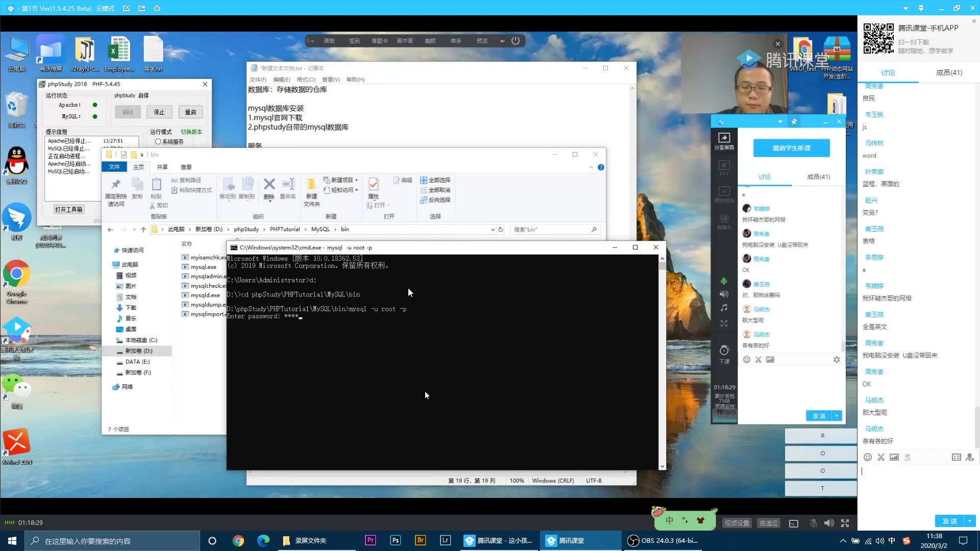Switch to 成员(41) tab in right panel
The image size is (980, 551).
pyautogui.click(x=949, y=72)
